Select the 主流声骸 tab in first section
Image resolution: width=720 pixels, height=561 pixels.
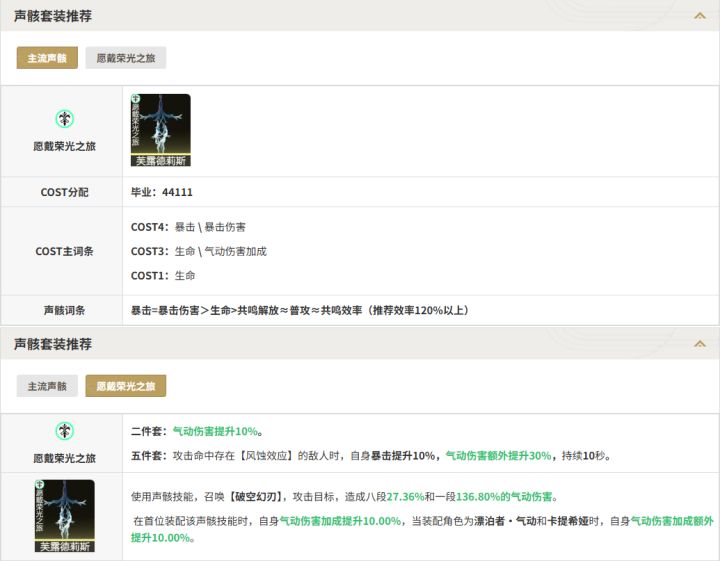point(47,58)
